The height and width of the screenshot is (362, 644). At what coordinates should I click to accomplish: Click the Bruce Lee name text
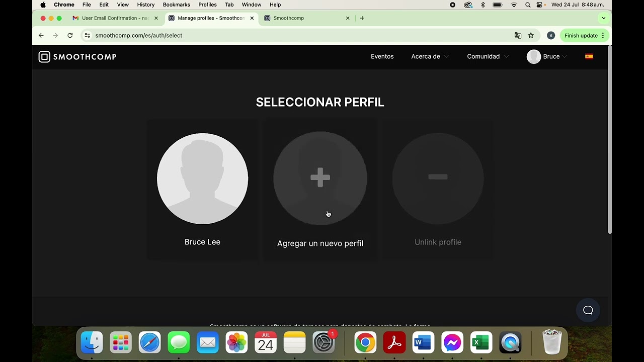point(202,242)
